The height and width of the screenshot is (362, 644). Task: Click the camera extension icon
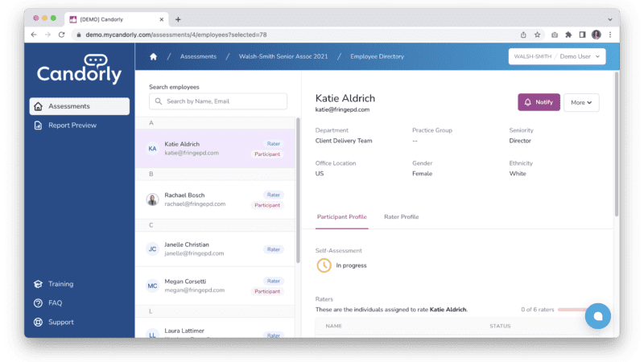pos(555,35)
